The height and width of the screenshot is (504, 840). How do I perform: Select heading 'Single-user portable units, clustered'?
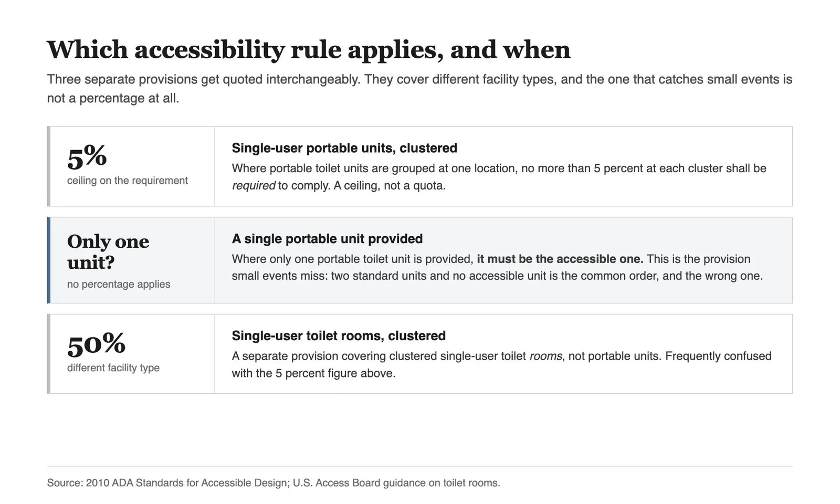click(x=344, y=148)
